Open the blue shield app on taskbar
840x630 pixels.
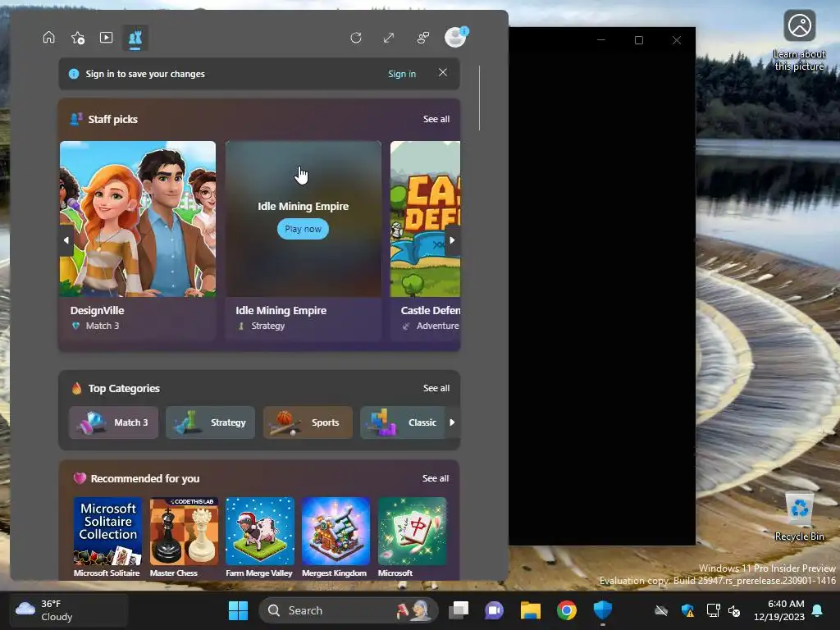(603, 610)
